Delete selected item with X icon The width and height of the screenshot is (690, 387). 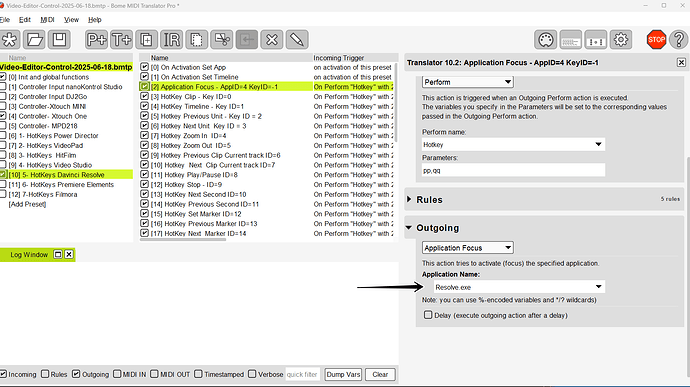coord(272,40)
